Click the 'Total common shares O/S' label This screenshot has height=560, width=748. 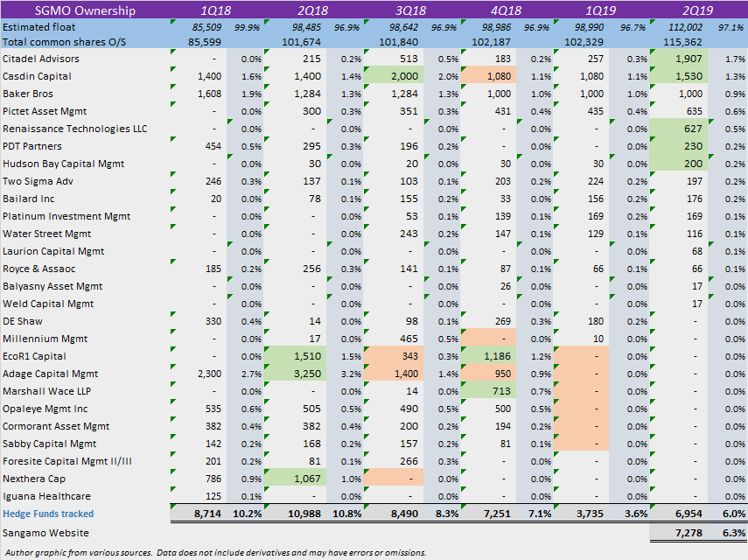64,42
